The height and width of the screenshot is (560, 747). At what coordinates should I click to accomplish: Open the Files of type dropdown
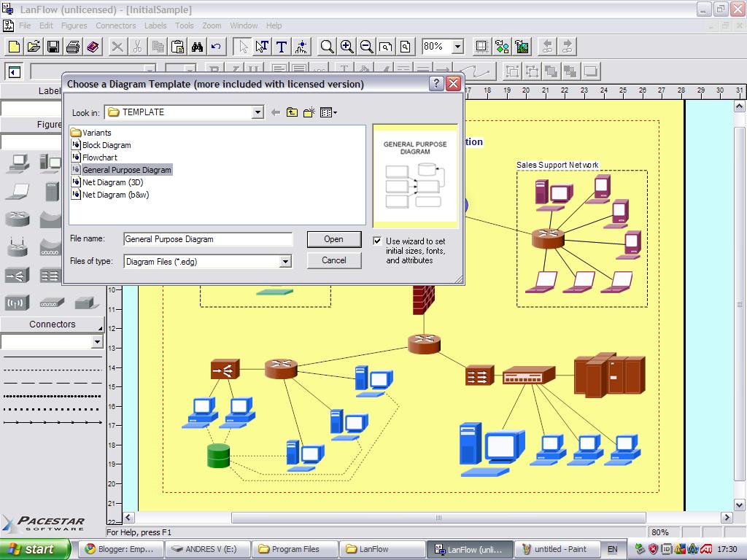click(287, 261)
